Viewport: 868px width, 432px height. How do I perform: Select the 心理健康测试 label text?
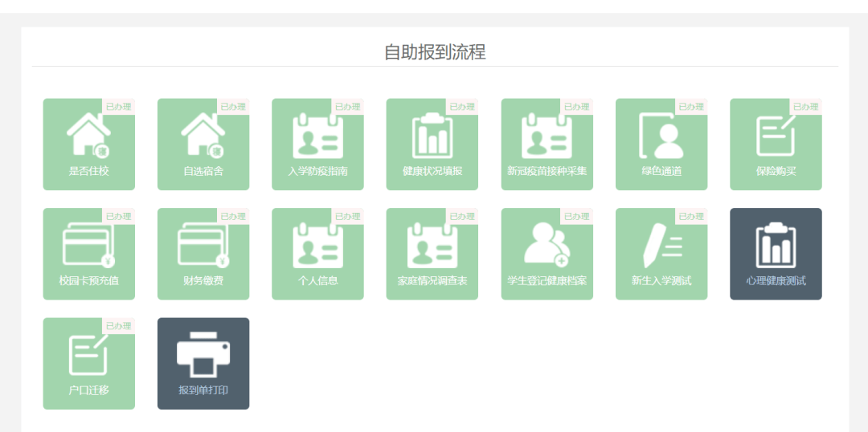coord(776,281)
